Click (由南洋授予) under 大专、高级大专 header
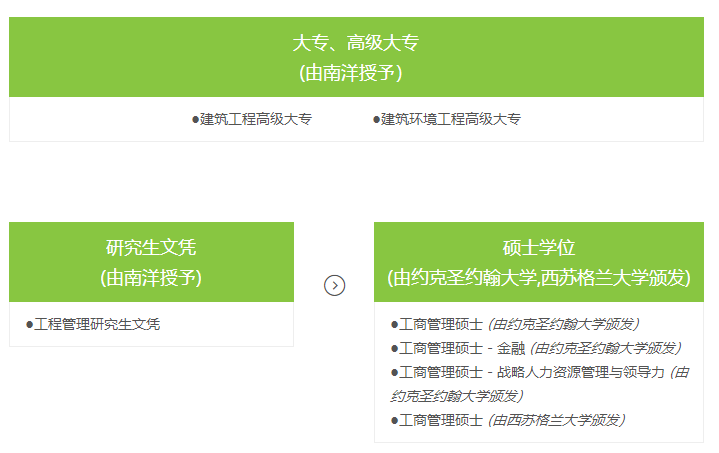The width and height of the screenshot is (719, 453). point(355,72)
